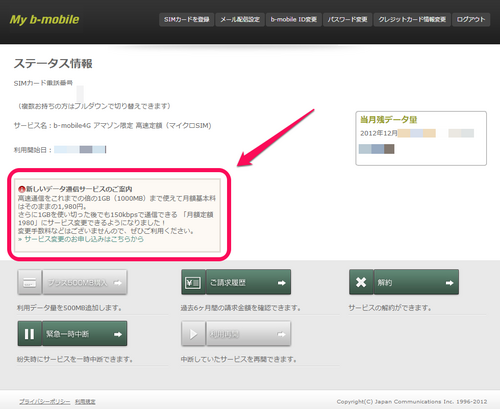This screenshot has height=409, width=500.
Task: Click the サービス名 b-mobile4G line
Action: pos(113,126)
